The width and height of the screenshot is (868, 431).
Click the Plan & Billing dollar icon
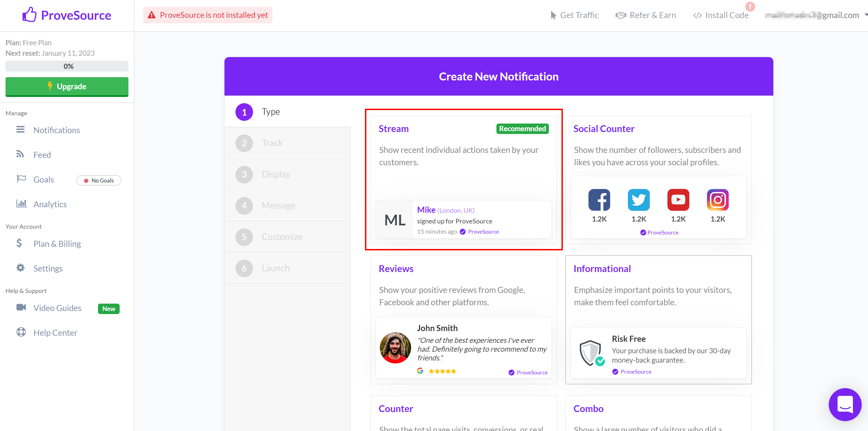click(19, 243)
